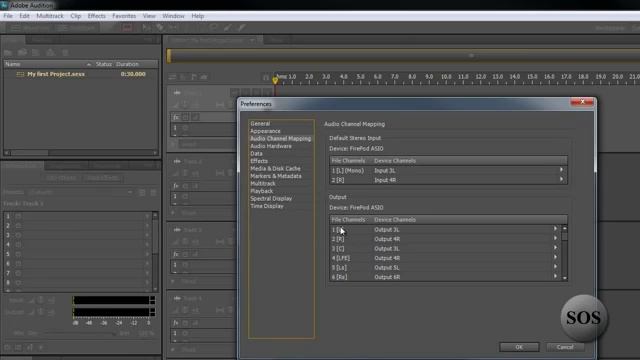Screen dimensions: 640x360
Task: Open the Help menu
Action: (198, 16)
